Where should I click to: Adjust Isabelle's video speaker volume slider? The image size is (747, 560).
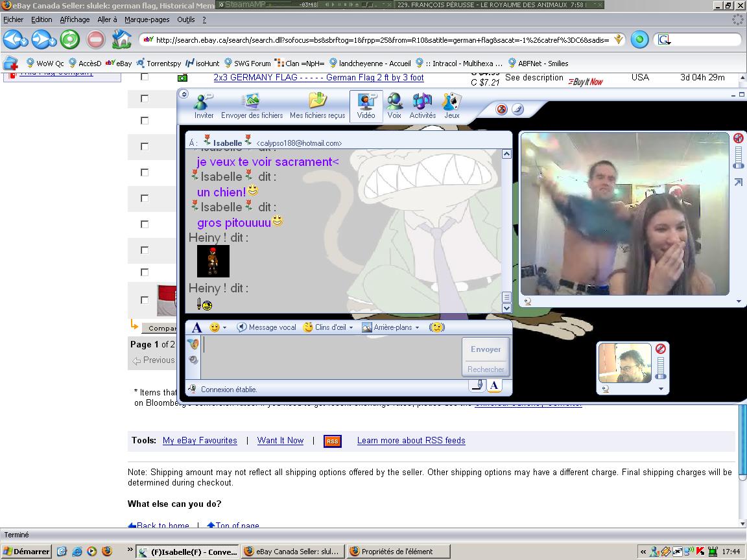pyautogui.click(x=739, y=157)
